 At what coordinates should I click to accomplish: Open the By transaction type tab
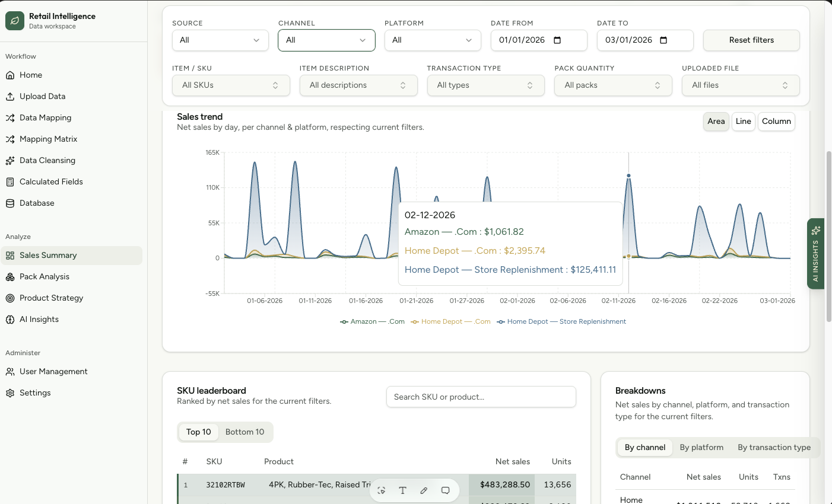(774, 448)
